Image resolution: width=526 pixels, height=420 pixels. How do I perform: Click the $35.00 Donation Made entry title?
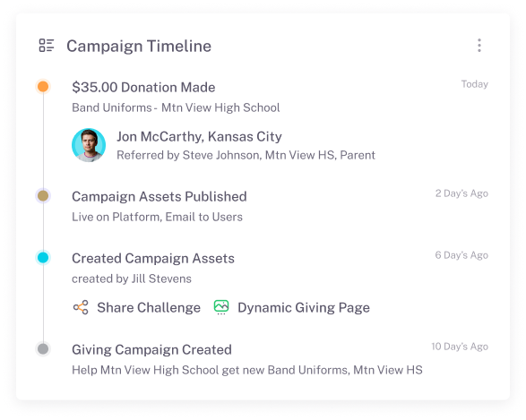[x=143, y=87]
